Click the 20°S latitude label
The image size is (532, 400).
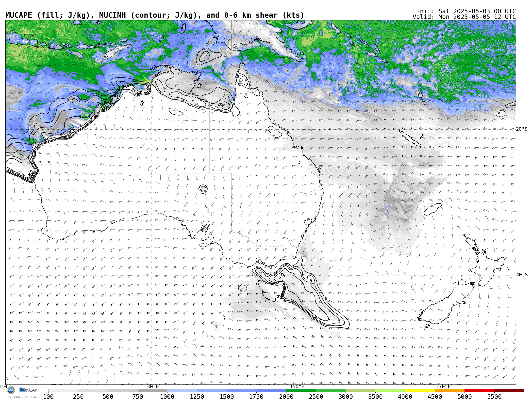[x=522, y=129]
